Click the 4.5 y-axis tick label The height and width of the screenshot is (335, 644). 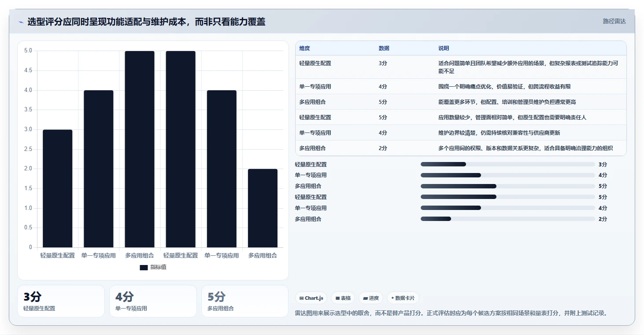click(x=28, y=70)
